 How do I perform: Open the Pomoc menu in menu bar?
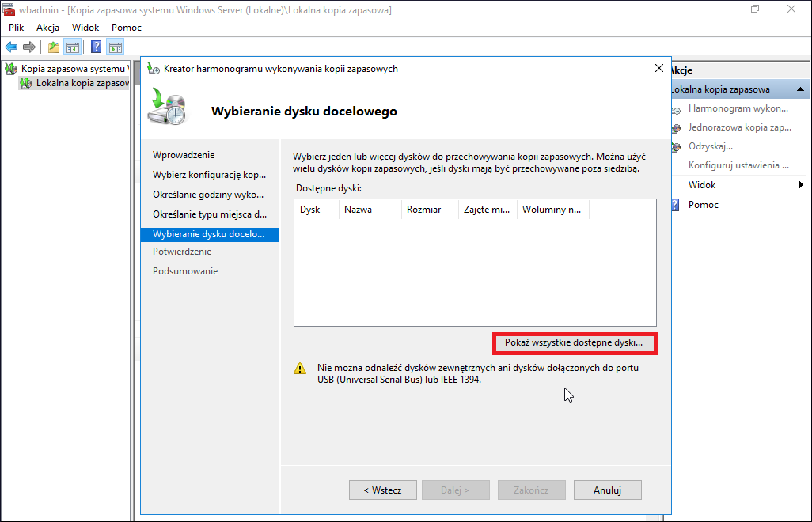point(127,28)
